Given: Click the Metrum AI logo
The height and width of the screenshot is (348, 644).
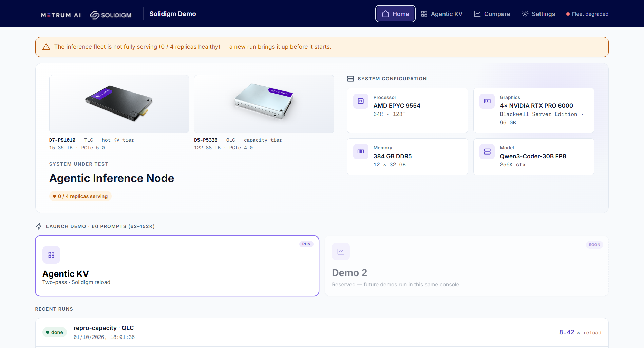Looking at the screenshot, I should (x=61, y=15).
